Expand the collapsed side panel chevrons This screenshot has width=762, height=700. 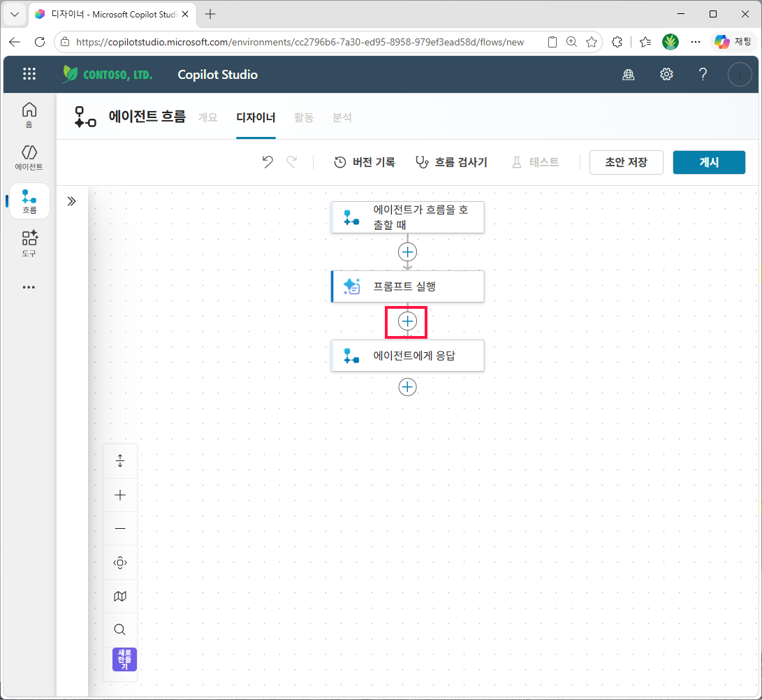click(71, 201)
